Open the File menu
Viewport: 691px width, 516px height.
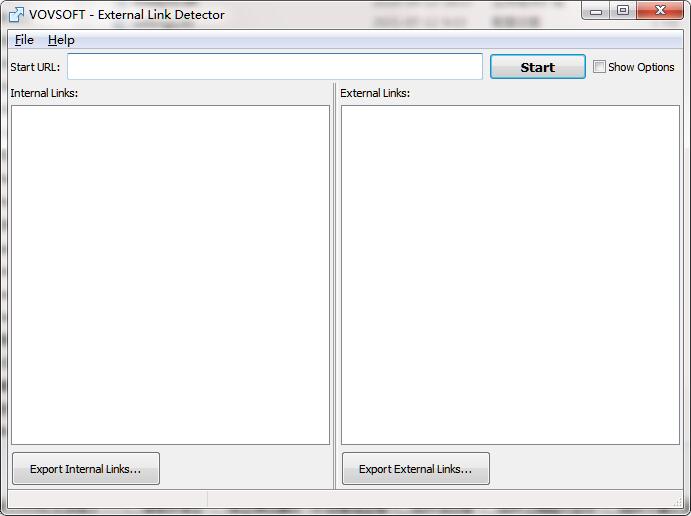[24, 40]
